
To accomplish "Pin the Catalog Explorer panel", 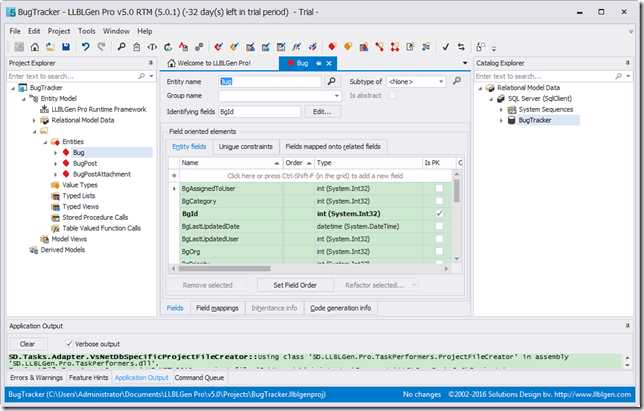I will click(628, 63).
